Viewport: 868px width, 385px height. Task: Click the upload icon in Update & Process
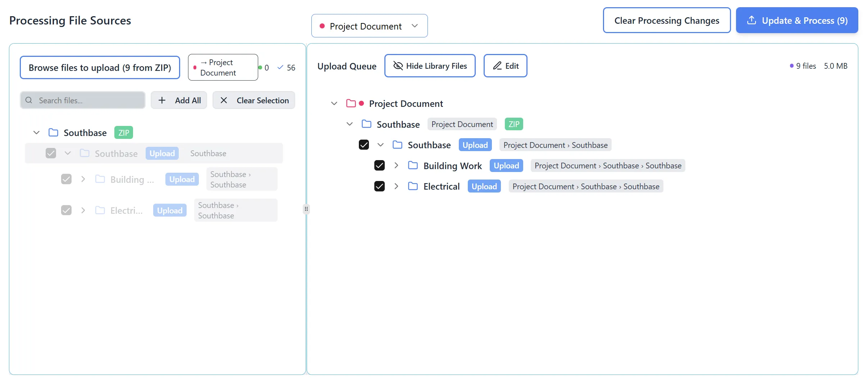pyautogui.click(x=751, y=20)
